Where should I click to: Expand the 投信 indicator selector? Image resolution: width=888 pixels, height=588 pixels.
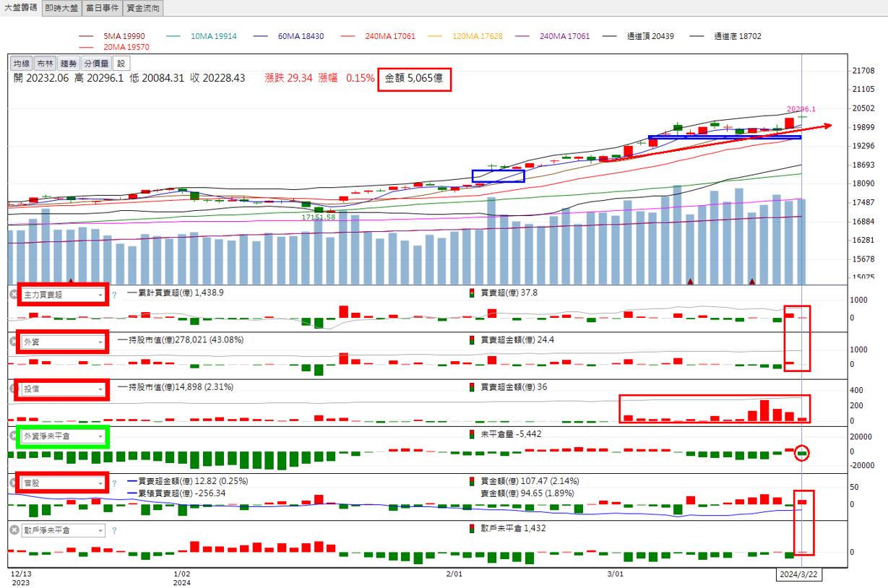(x=100, y=389)
